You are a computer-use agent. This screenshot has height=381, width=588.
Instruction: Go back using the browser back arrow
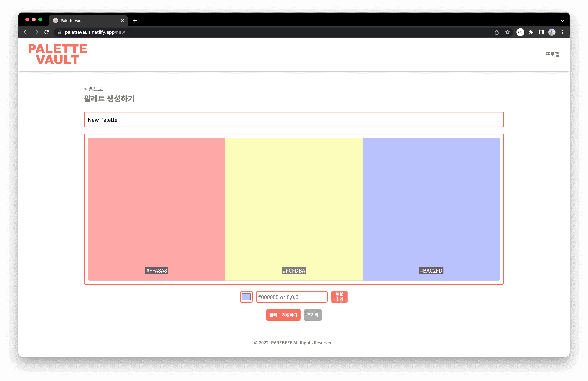point(25,32)
